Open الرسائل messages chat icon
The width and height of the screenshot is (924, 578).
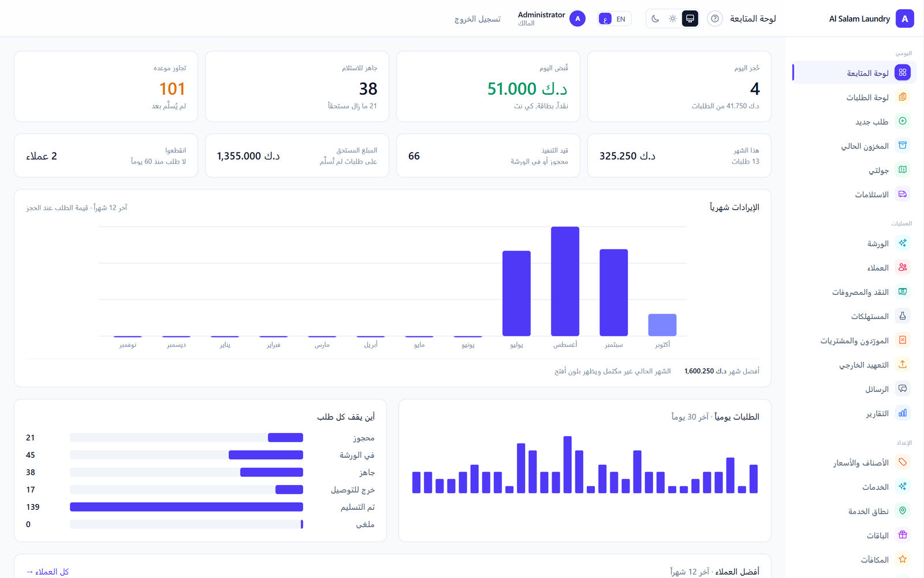pos(902,388)
